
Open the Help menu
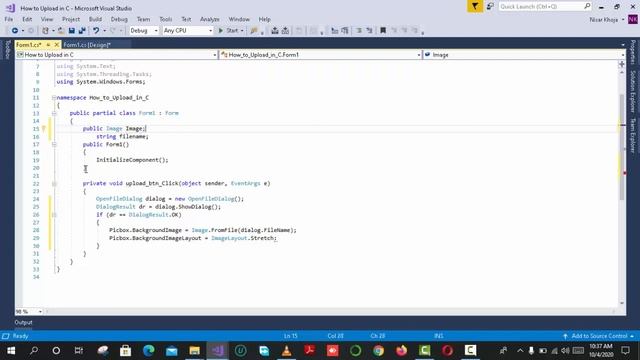tap(264, 19)
